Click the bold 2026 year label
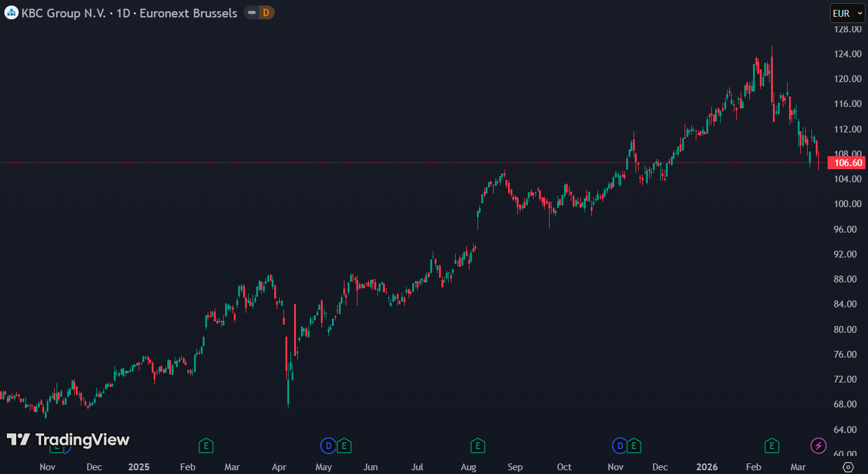 tap(706, 467)
